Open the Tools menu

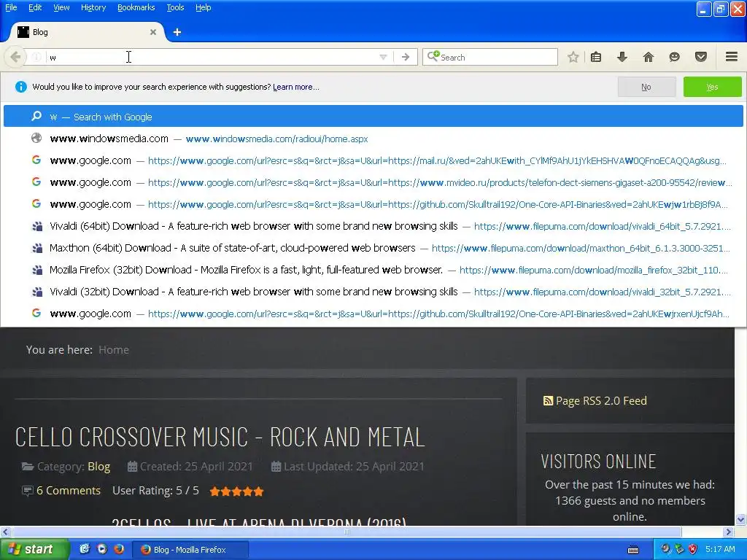point(175,7)
